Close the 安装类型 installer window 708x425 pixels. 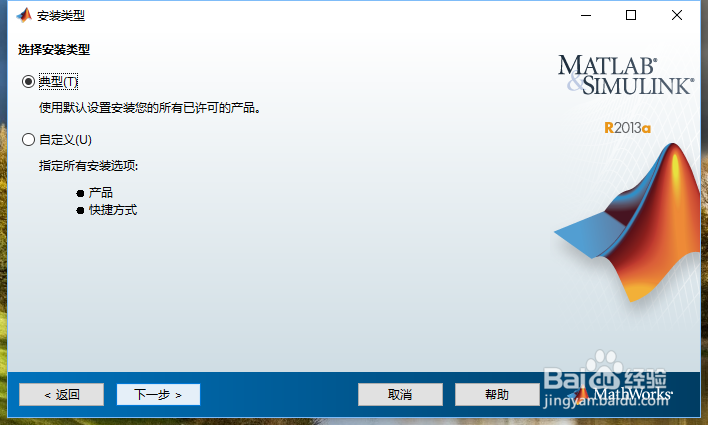[676, 15]
